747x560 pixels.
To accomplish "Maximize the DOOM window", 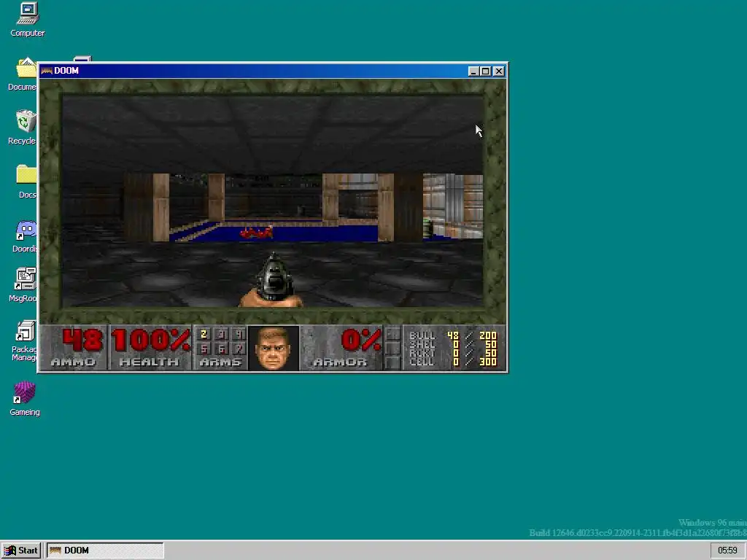I will click(485, 71).
